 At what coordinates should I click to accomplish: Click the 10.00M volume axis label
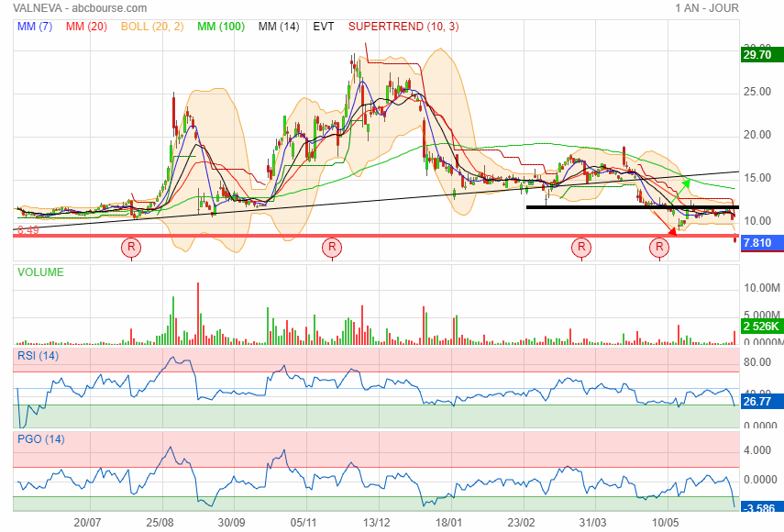(761, 287)
